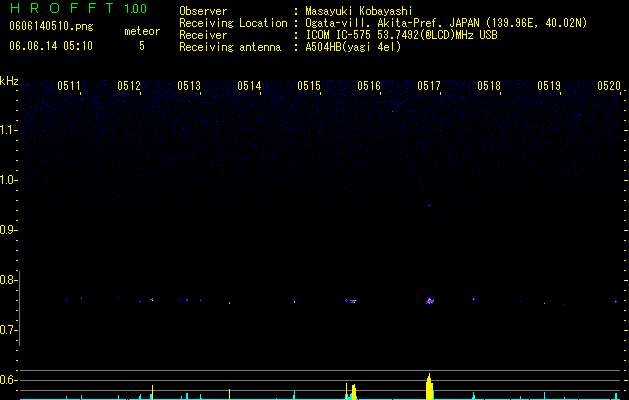Click the 0514 time marker

pyautogui.click(x=249, y=86)
